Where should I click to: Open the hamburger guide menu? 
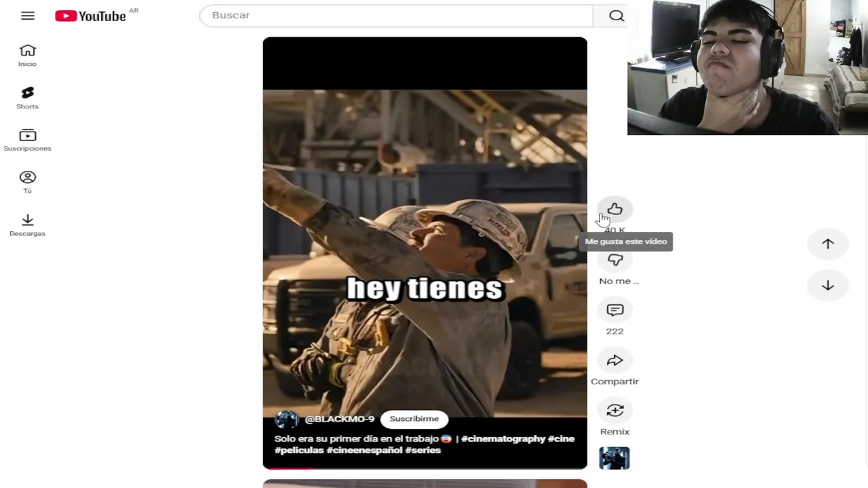point(28,16)
